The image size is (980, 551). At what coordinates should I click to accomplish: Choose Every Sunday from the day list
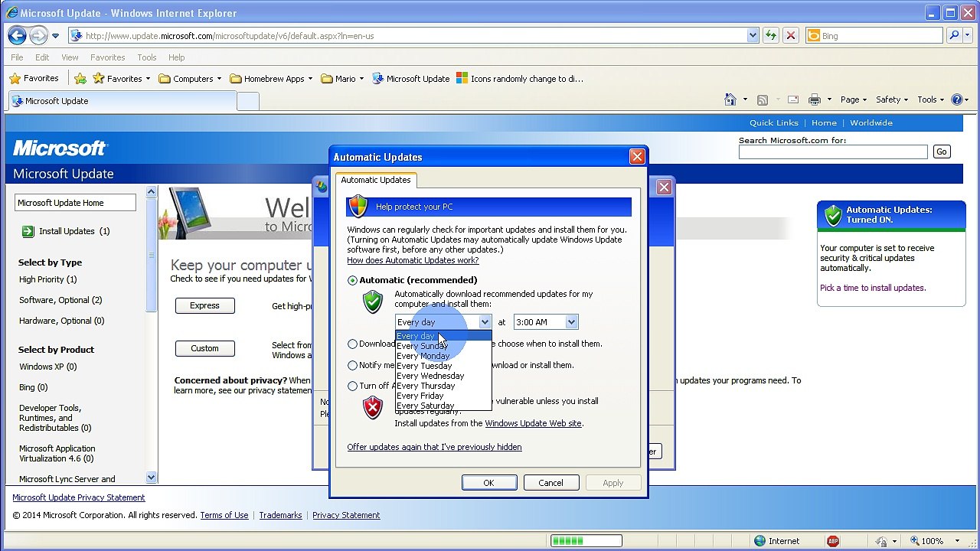pos(443,346)
